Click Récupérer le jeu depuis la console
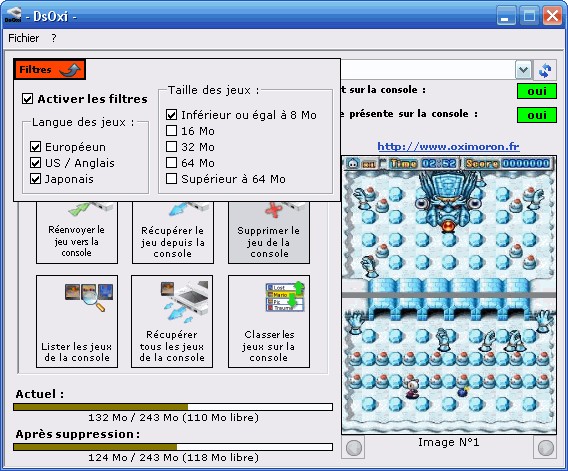 pos(173,232)
